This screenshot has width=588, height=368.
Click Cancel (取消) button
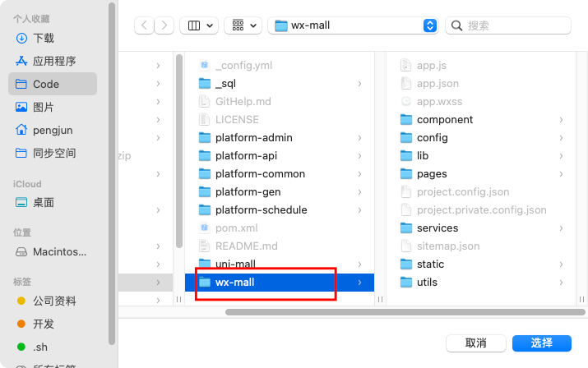(x=476, y=343)
